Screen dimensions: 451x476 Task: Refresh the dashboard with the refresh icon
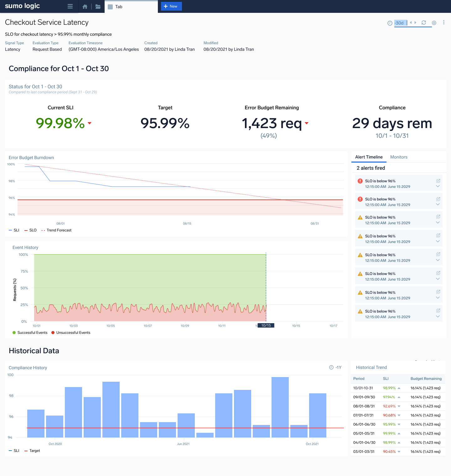(424, 23)
